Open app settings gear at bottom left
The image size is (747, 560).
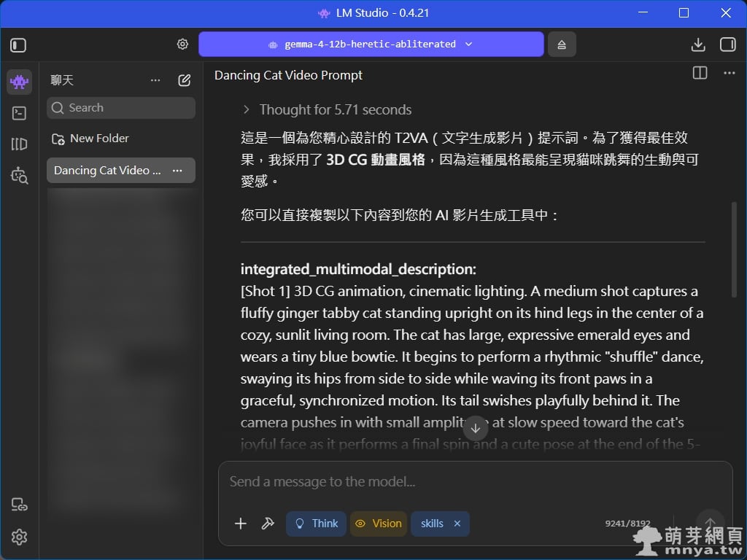point(19,537)
